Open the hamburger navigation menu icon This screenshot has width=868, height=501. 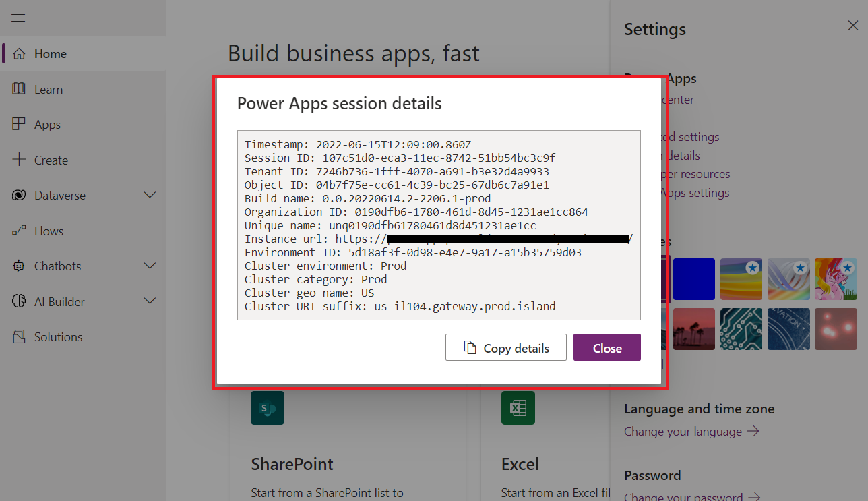18,18
